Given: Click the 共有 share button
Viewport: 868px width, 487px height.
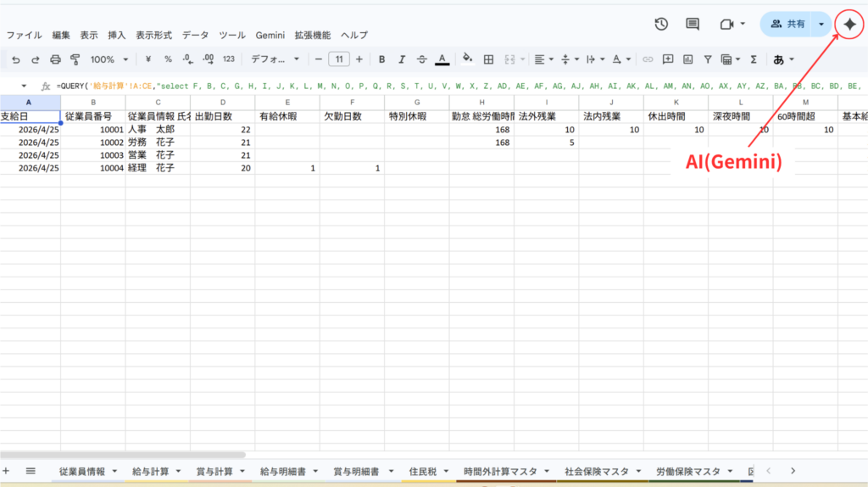Looking at the screenshot, I should [x=787, y=25].
